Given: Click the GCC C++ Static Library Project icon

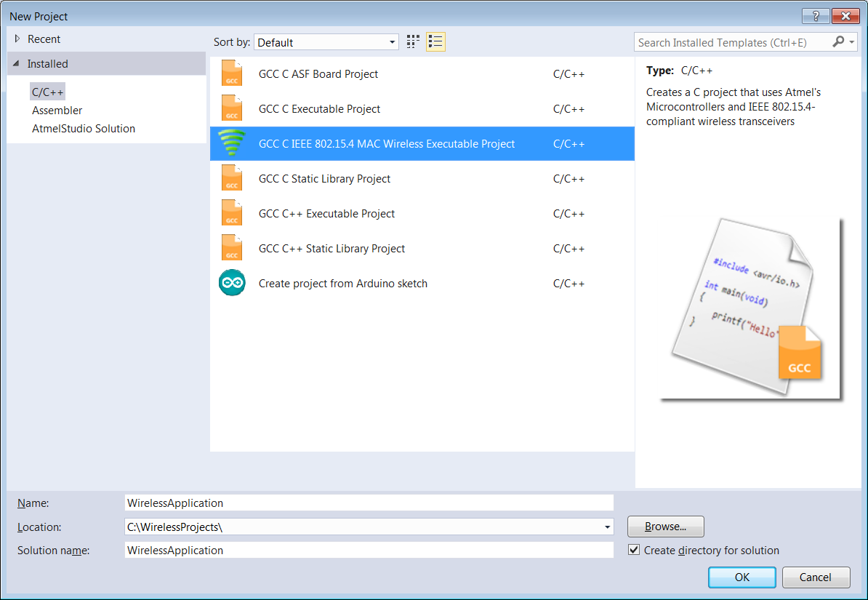Looking at the screenshot, I should tap(232, 248).
